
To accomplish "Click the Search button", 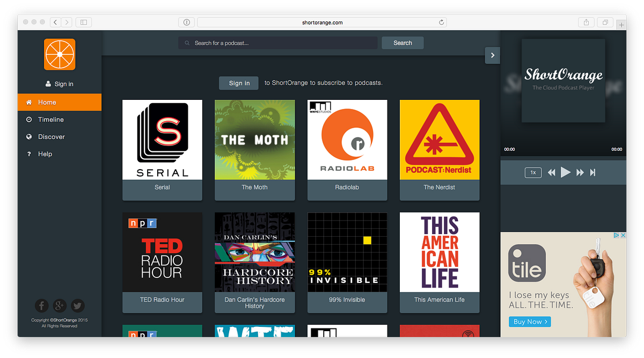I will (x=402, y=43).
